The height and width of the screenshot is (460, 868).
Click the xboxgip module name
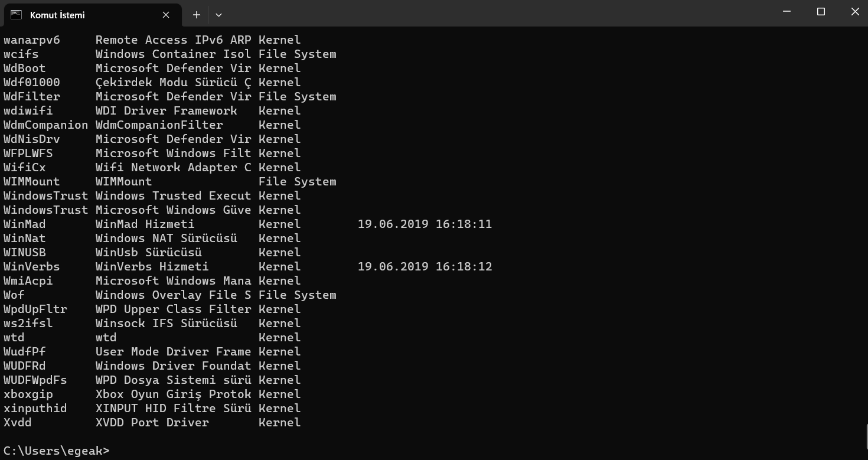tap(28, 394)
